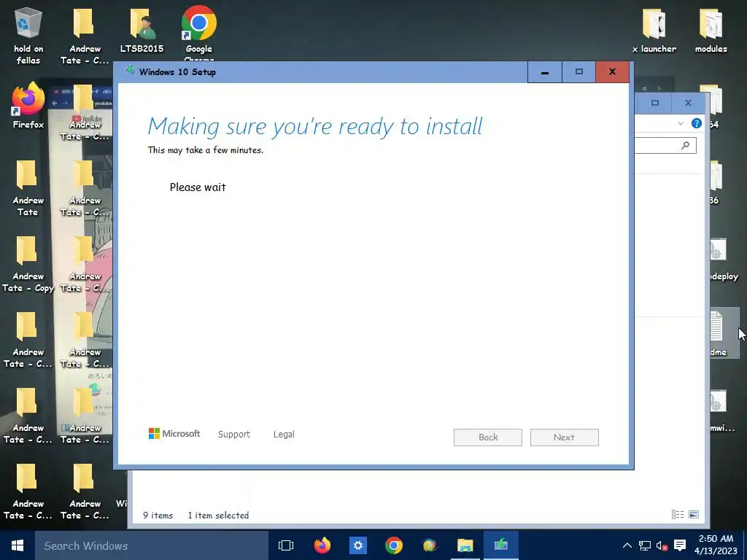747x560 pixels.
Task: Select the 'modules' folder on desktop
Action: [x=711, y=30]
